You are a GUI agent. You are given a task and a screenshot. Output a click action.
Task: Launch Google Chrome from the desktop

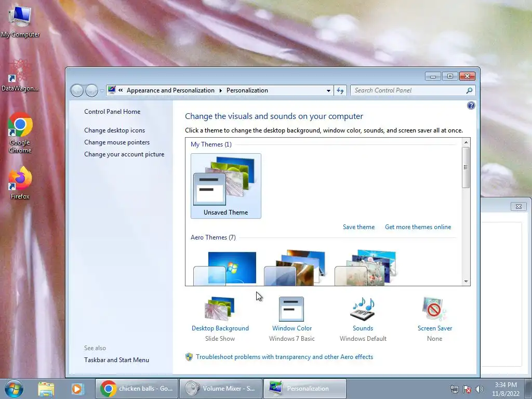tap(20, 133)
